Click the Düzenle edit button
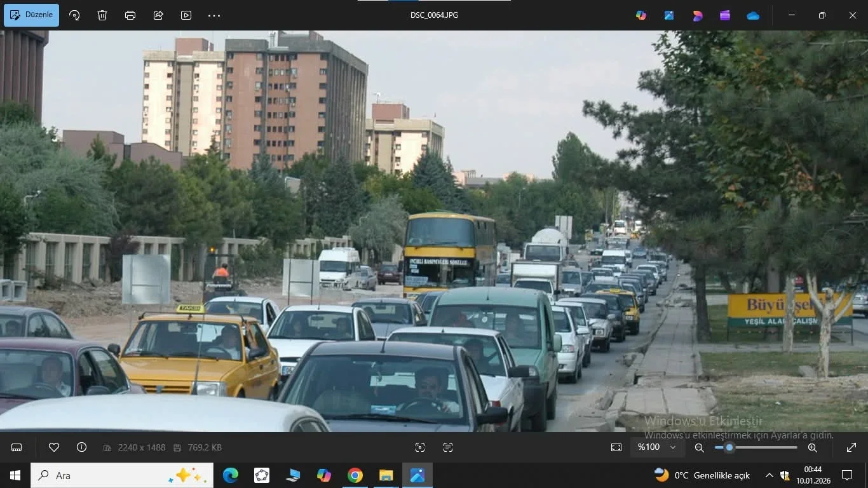 coord(32,15)
